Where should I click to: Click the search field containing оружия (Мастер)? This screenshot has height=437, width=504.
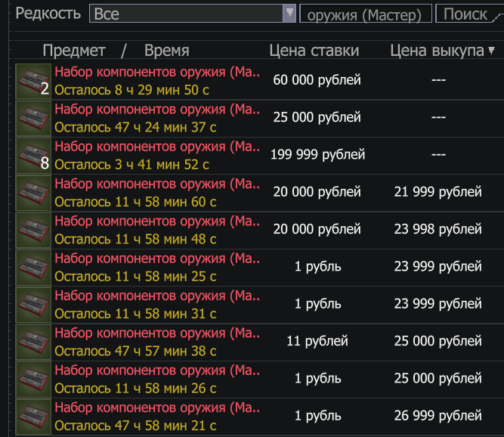click(366, 14)
